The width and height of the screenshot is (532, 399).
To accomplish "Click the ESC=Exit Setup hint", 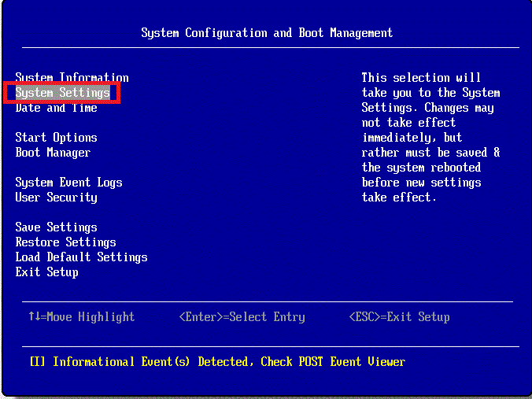I will click(399, 317).
